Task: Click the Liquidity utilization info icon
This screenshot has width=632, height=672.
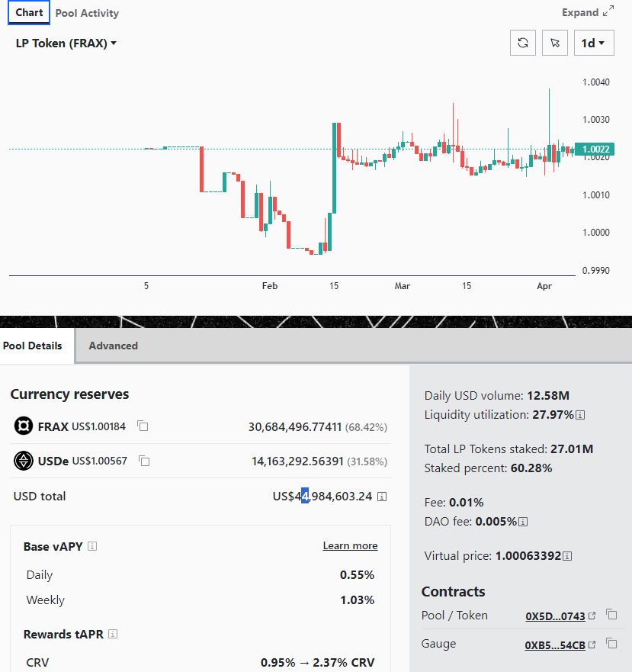Action: coord(580,415)
